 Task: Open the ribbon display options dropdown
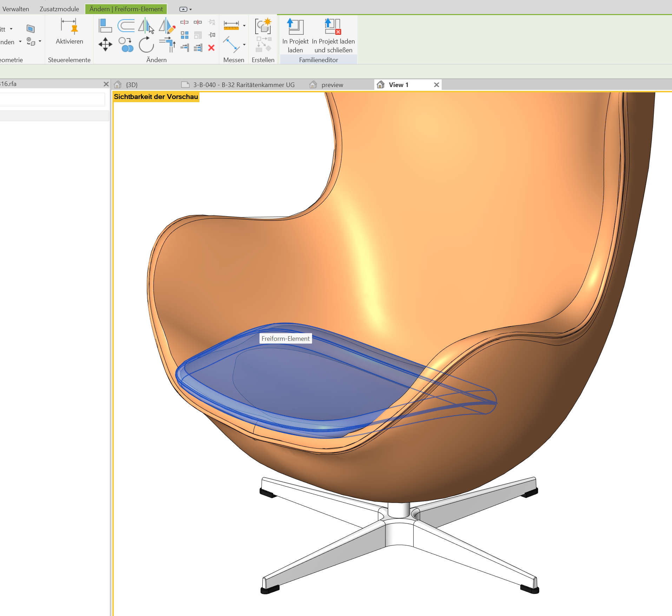pyautogui.click(x=185, y=9)
